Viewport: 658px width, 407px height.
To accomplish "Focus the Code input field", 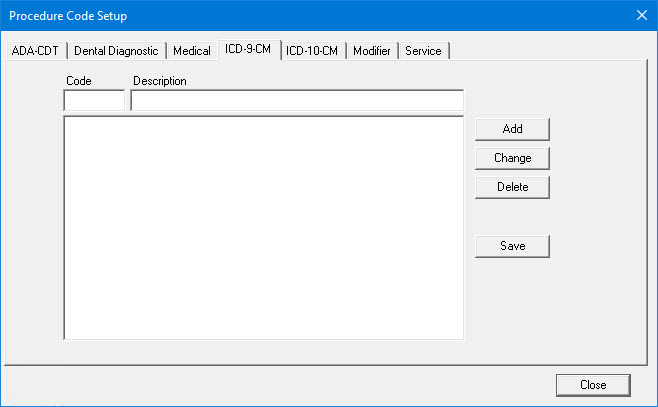I will [94, 101].
